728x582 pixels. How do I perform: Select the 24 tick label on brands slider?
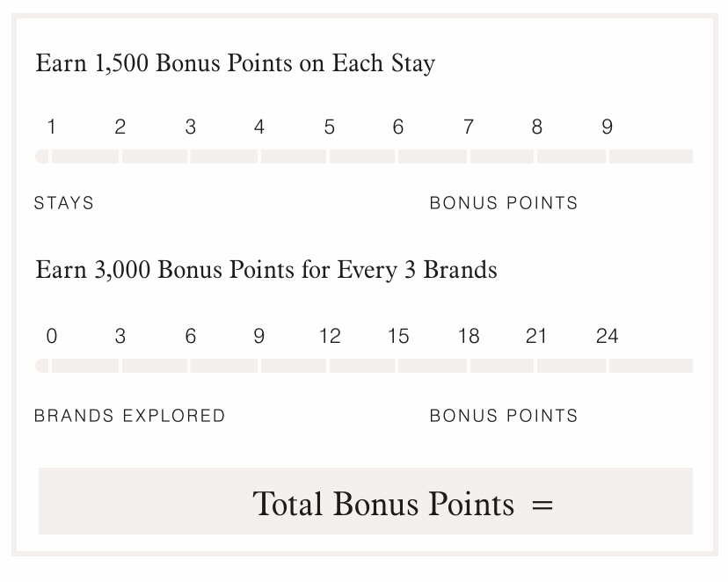click(x=607, y=337)
